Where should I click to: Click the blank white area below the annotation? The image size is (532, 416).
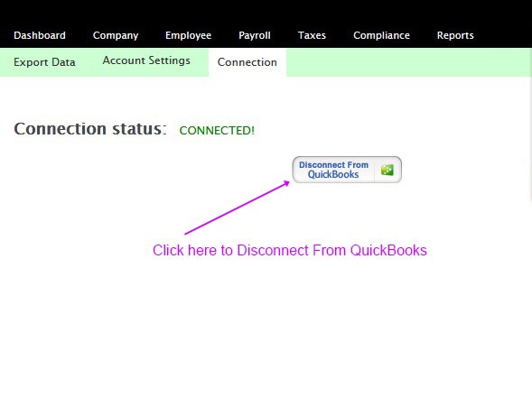pyautogui.click(x=266, y=336)
